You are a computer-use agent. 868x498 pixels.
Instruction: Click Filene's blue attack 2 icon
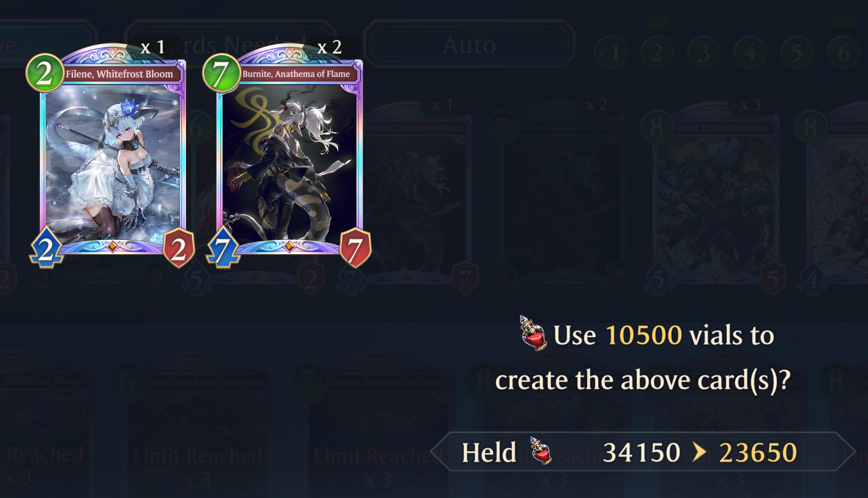(x=45, y=248)
